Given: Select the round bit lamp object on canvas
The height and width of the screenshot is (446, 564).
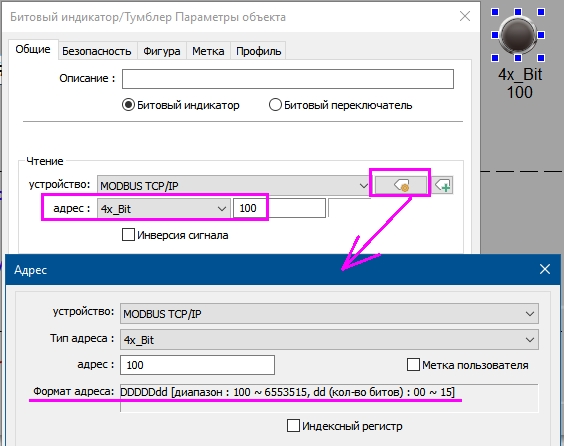Looking at the screenshot, I should (518, 35).
